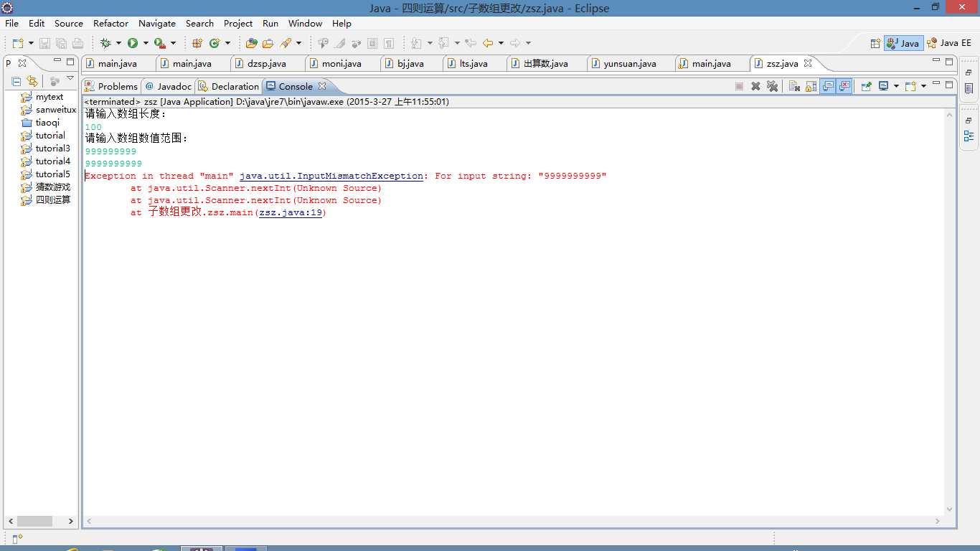Open the Display Selected Console dropdown
980x551 pixels.
(x=896, y=86)
